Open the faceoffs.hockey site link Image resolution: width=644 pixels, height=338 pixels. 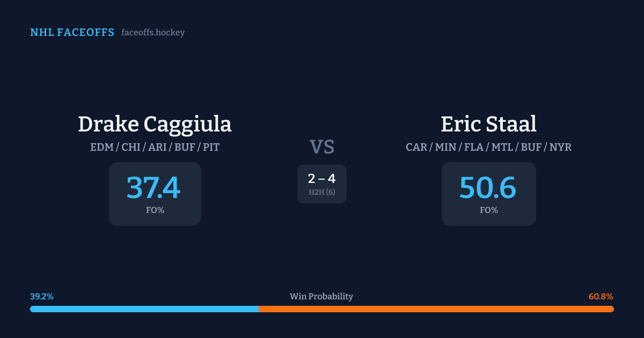[x=153, y=33]
